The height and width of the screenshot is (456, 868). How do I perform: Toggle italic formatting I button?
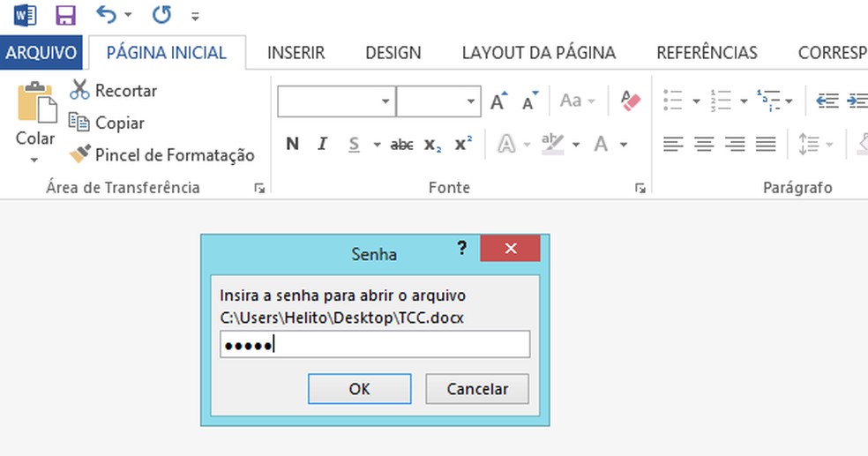(x=322, y=145)
